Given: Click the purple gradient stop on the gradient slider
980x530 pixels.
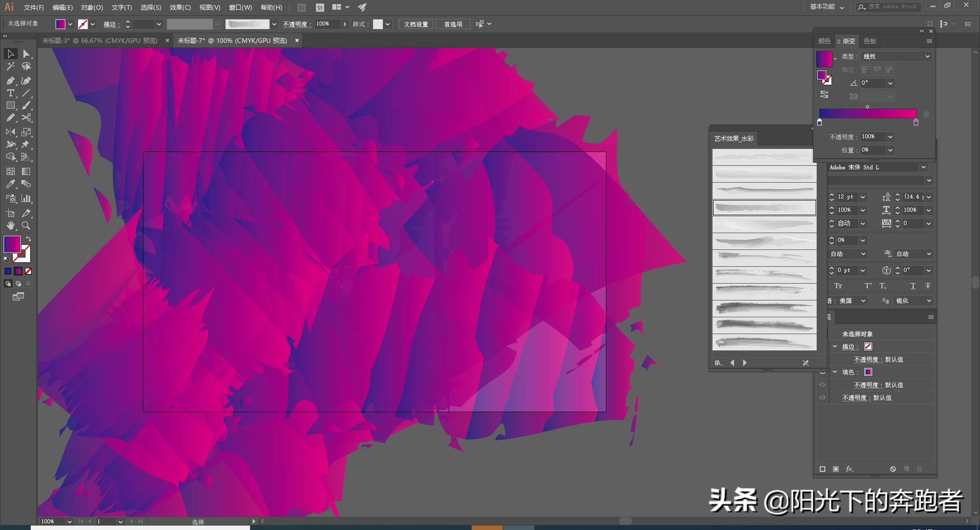Looking at the screenshot, I should pos(820,122).
